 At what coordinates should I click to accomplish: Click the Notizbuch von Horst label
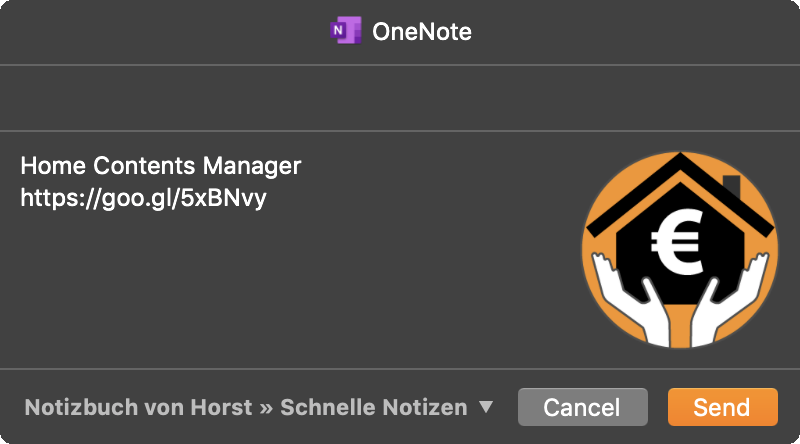[138, 407]
